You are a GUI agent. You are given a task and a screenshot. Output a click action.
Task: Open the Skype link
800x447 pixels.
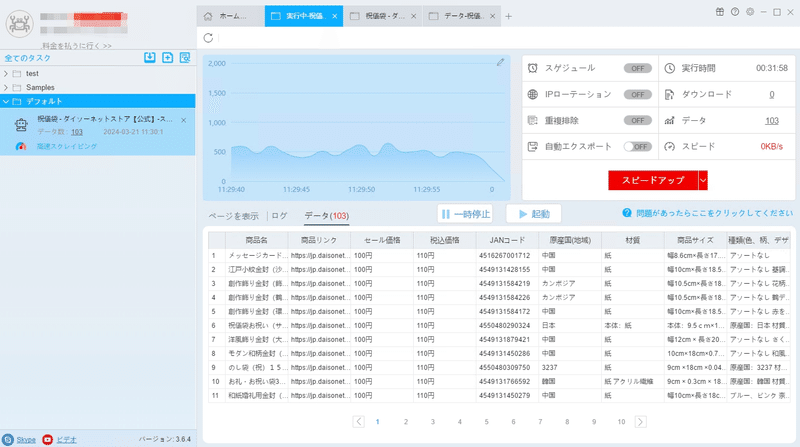pyautogui.click(x=26, y=439)
